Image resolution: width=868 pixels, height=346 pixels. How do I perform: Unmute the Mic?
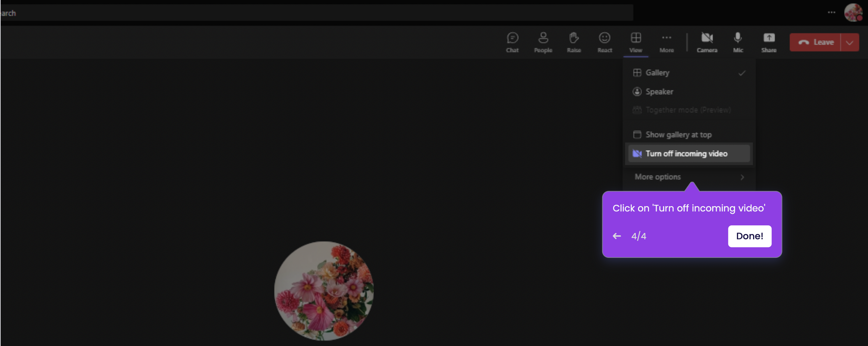pyautogui.click(x=738, y=42)
